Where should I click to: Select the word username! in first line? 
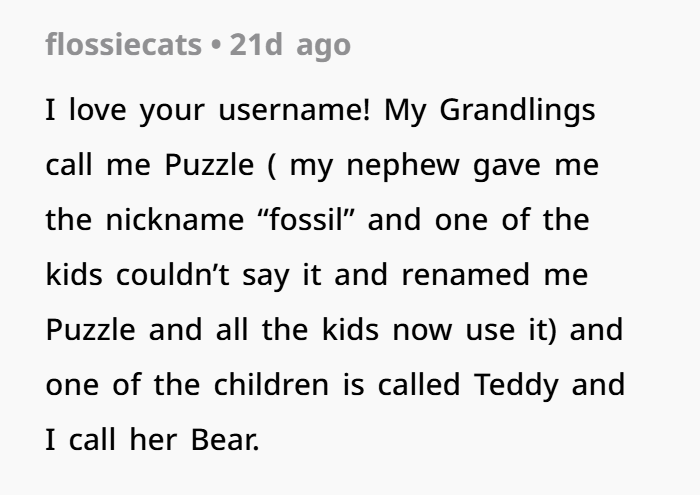point(294,110)
